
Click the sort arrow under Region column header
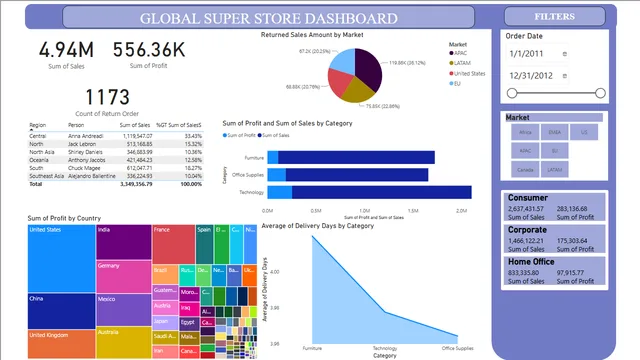pos(31,130)
